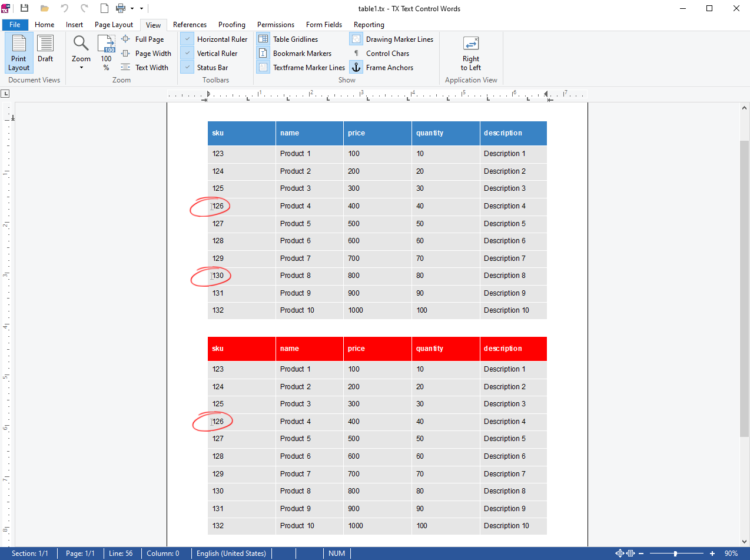This screenshot has width=750, height=560.
Task: Zoom to Page Width
Action: (x=146, y=54)
